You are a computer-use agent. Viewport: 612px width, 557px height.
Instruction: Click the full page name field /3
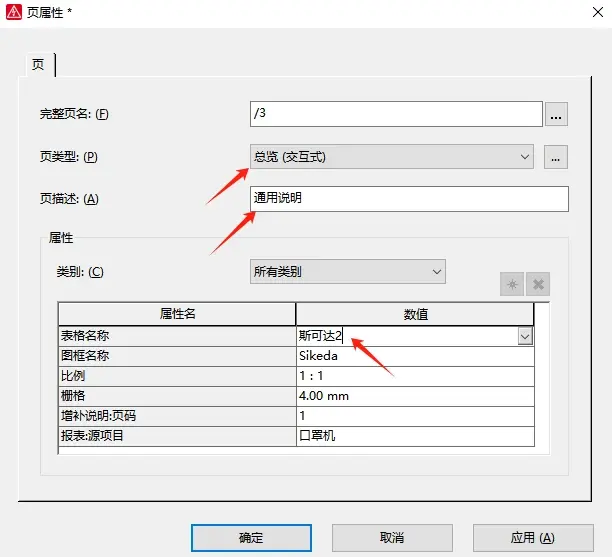[x=396, y=114]
